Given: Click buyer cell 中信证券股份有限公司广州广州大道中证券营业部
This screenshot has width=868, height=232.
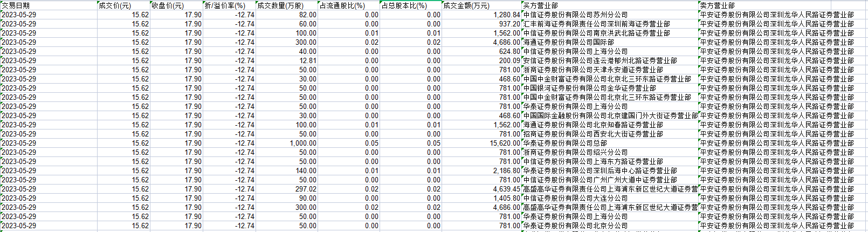Looking at the screenshot, I should (610, 180).
